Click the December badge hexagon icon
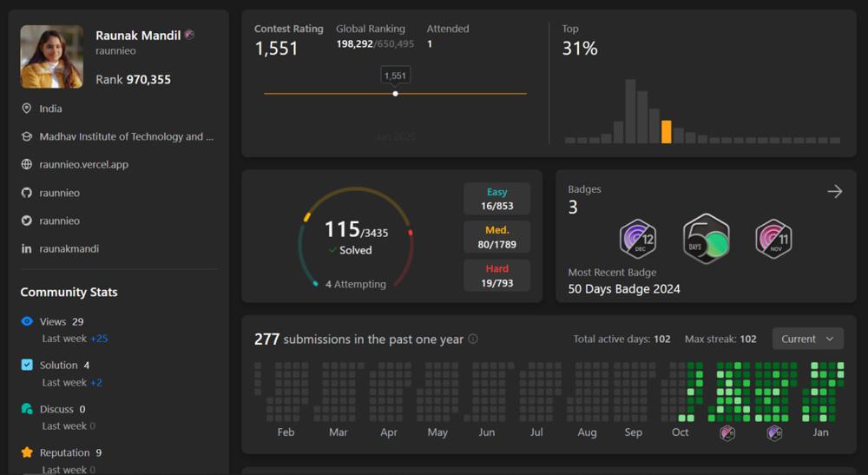Image resolution: width=868 pixels, height=475 pixels. (x=637, y=239)
